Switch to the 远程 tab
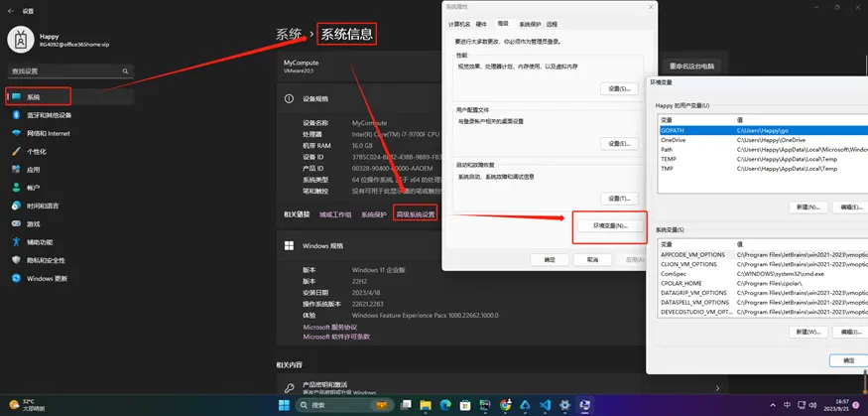Viewport: 868px width, 416px height. tap(552, 24)
